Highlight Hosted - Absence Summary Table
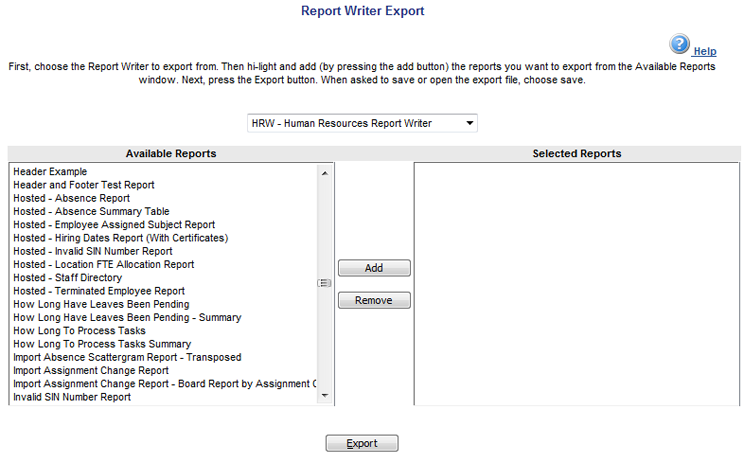Image resolution: width=744 pixels, height=463 pixels. (x=91, y=211)
